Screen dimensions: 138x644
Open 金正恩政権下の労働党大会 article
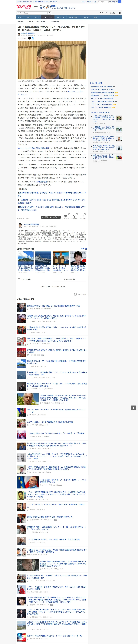click(57, 351)
